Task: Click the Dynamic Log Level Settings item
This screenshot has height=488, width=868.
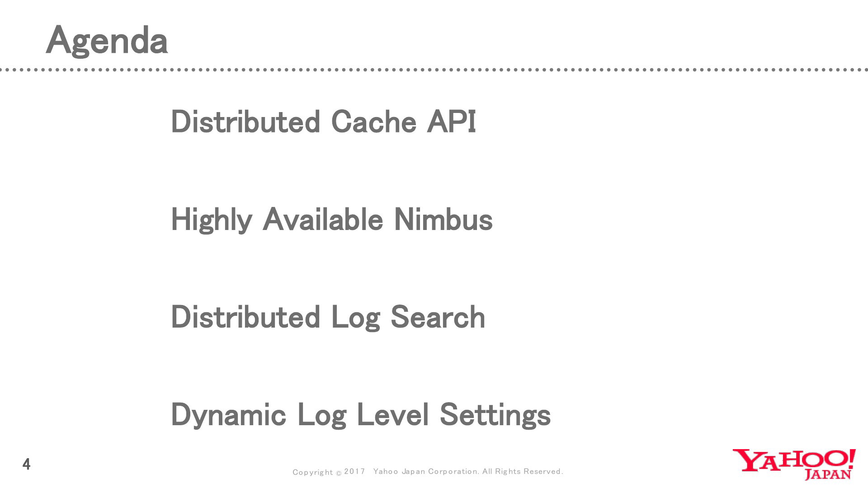Action: [361, 415]
